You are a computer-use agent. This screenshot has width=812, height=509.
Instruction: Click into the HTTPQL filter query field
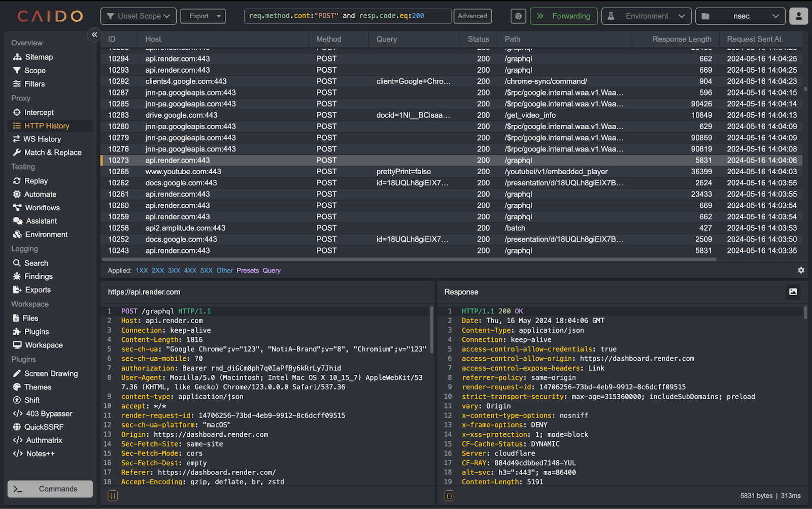(348, 16)
